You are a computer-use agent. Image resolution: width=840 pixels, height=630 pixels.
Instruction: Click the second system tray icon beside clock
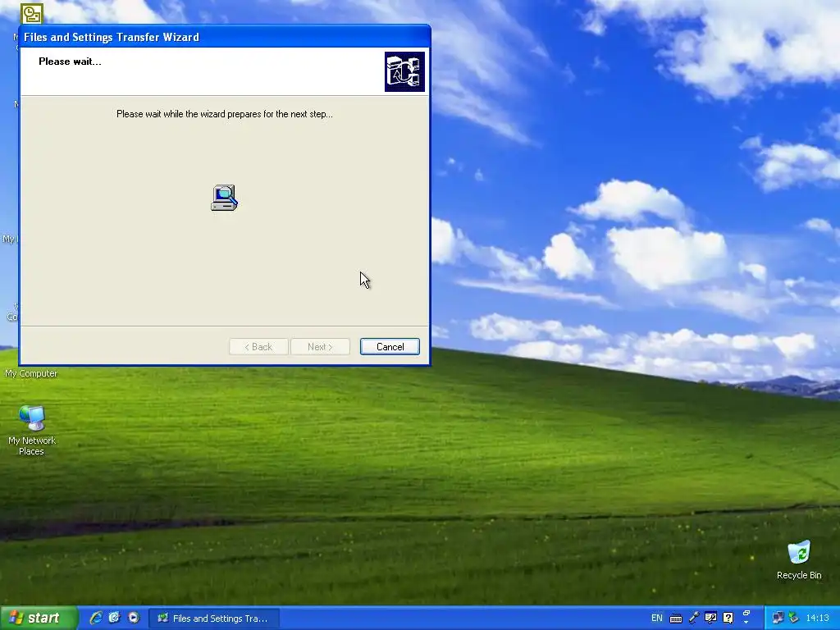(x=794, y=619)
